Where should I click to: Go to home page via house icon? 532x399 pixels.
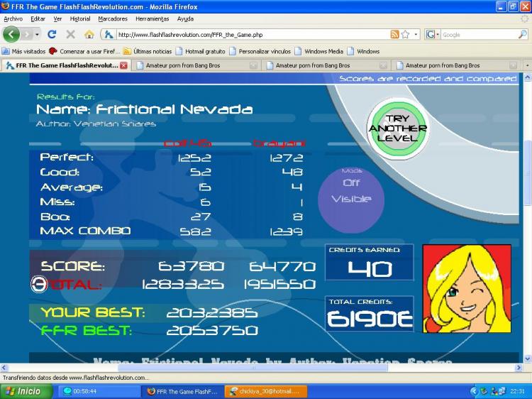tap(89, 34)
